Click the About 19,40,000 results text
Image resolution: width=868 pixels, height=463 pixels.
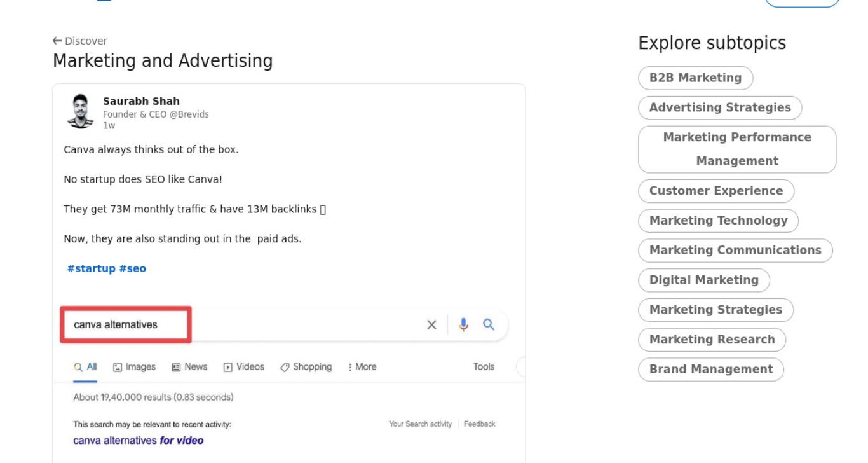(153, 397)
